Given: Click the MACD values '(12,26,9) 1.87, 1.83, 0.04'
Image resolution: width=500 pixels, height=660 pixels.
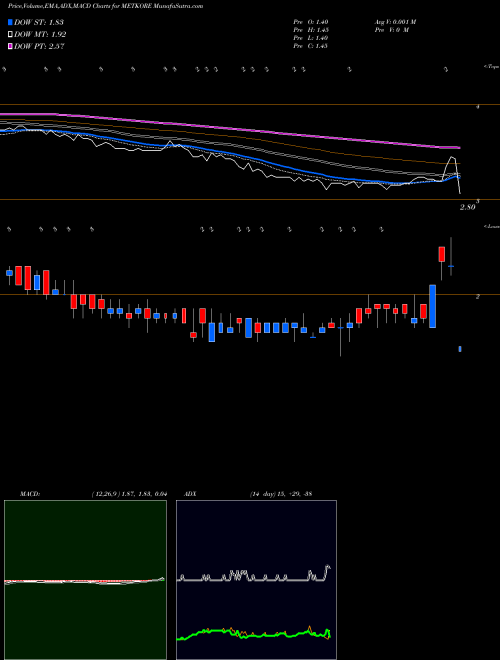Looking at the screenshot, I should [x=129, y=494].
